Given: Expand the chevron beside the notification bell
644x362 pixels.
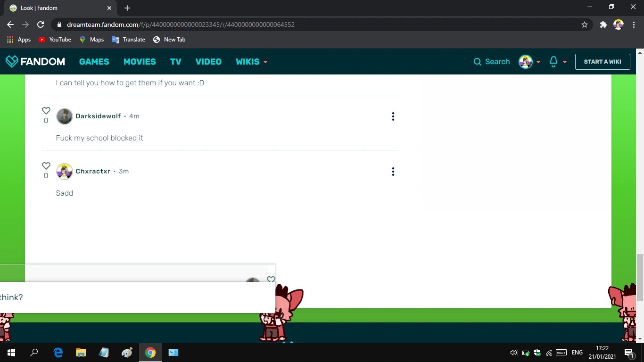Looking at the screenshot, I should (x=564, y=61).
